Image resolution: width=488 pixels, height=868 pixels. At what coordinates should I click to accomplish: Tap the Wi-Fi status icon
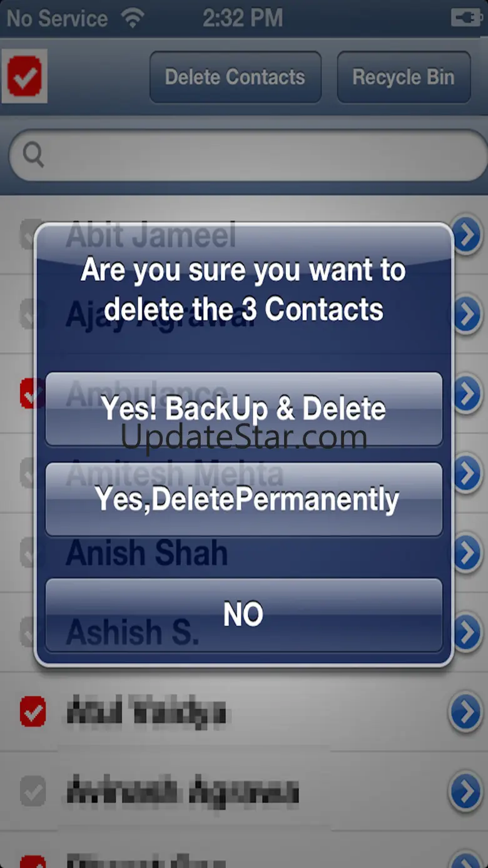133,18
